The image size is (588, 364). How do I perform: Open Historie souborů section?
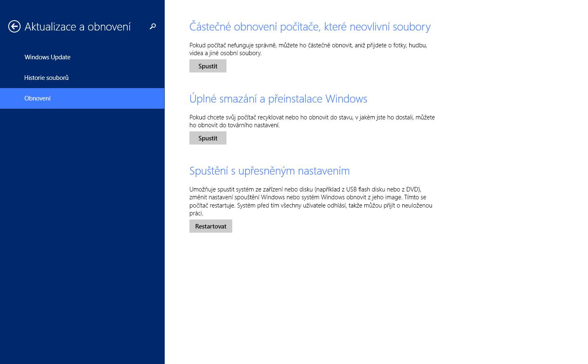(x=82, y=78)
